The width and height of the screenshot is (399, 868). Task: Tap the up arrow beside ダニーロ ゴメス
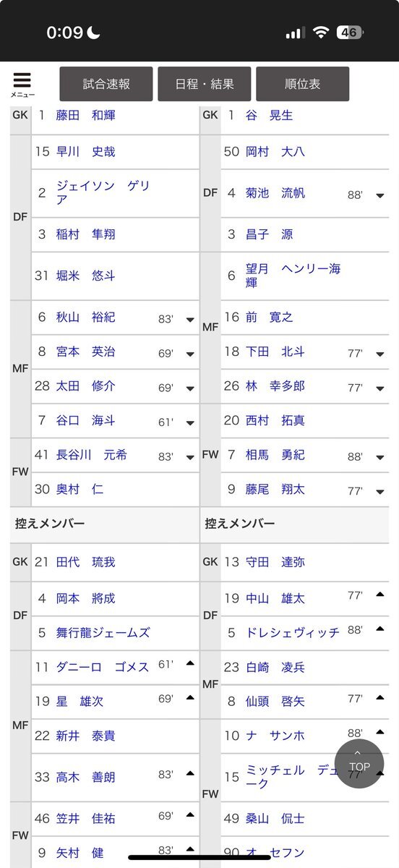190,663
